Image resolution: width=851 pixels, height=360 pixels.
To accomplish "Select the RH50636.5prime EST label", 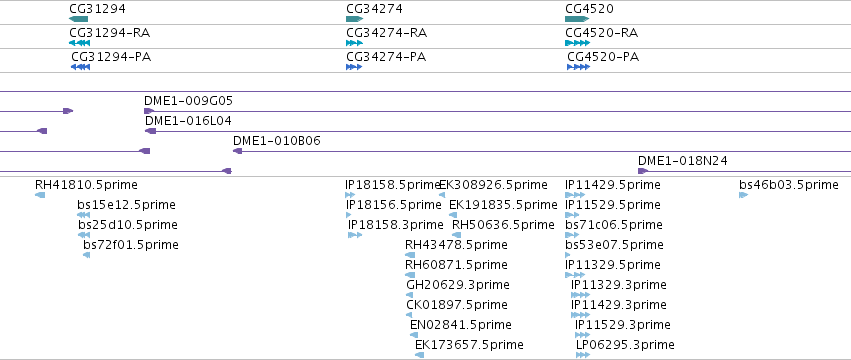I will coord(504,225).
